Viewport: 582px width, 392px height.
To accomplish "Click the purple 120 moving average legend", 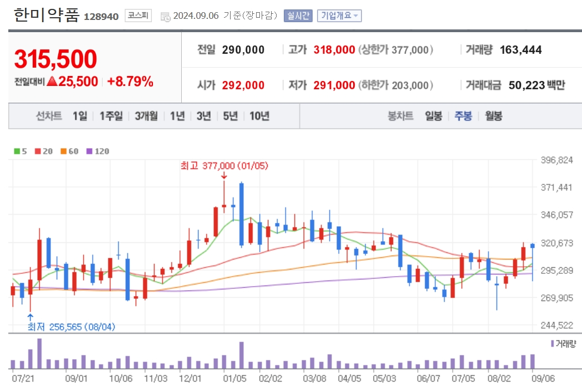I will [98, 151].
